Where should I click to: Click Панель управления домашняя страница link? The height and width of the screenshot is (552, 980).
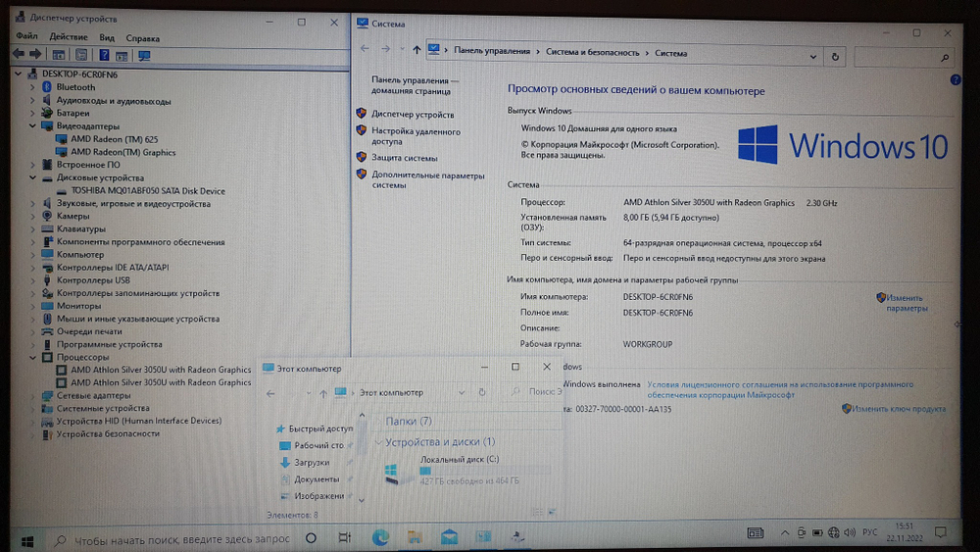point(415,85)
